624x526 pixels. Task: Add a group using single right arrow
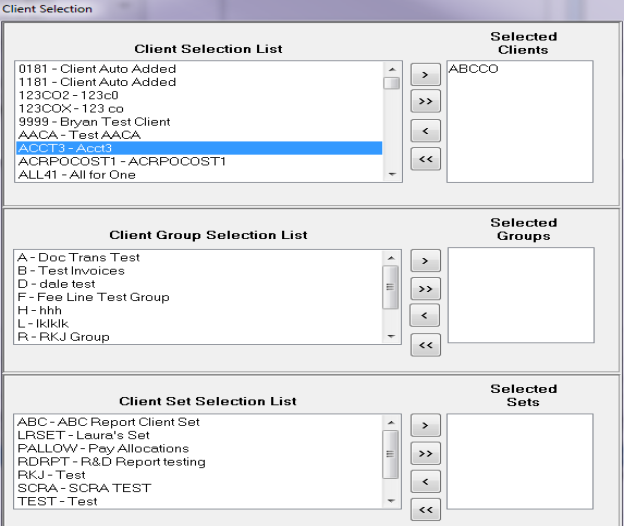click(425, 262)
